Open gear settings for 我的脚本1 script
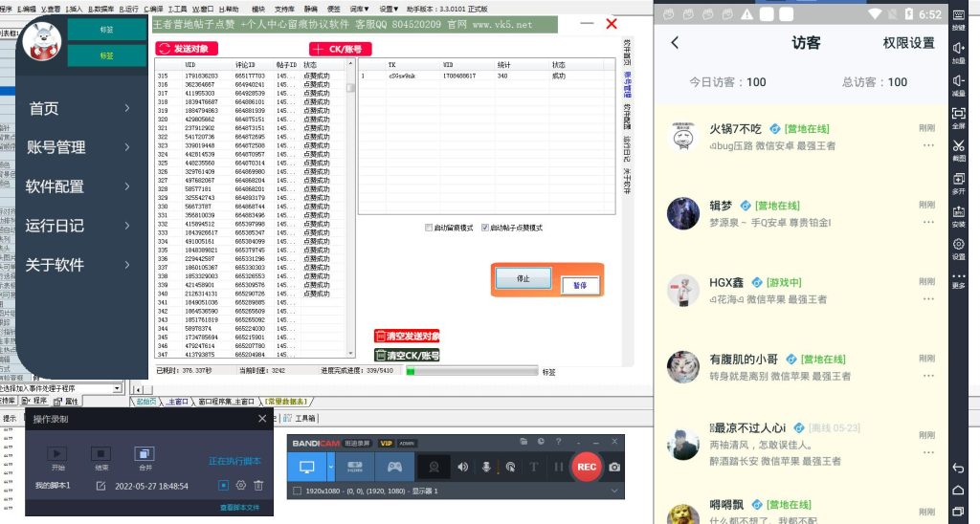This screenshot has width=980, height=524. [238, 486]
